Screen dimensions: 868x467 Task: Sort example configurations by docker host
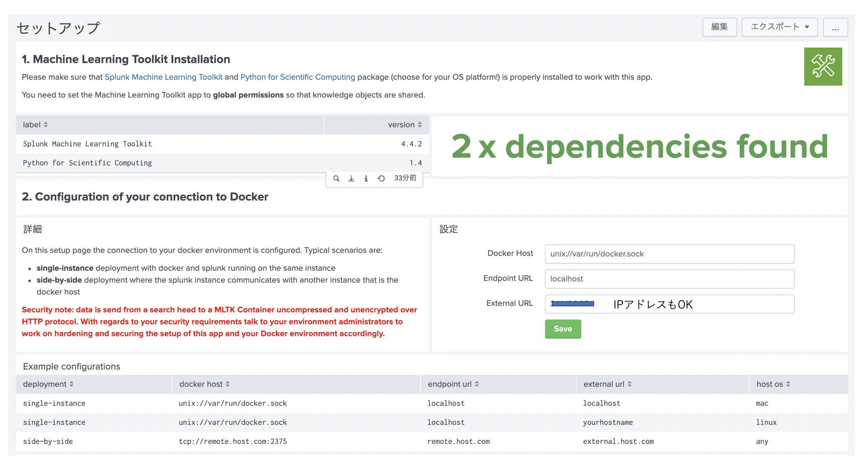[x=205, y=384]
